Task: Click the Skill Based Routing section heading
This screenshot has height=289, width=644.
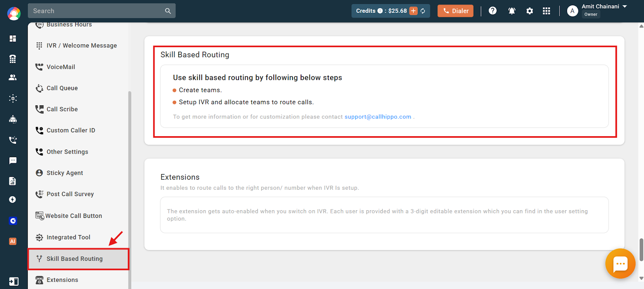Action: (x=195, y=55)
